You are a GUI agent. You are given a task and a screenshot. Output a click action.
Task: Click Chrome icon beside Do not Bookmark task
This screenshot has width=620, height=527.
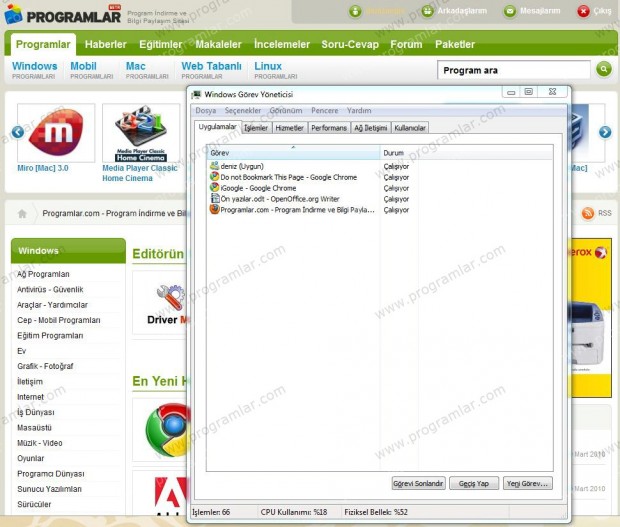[214, 177]
